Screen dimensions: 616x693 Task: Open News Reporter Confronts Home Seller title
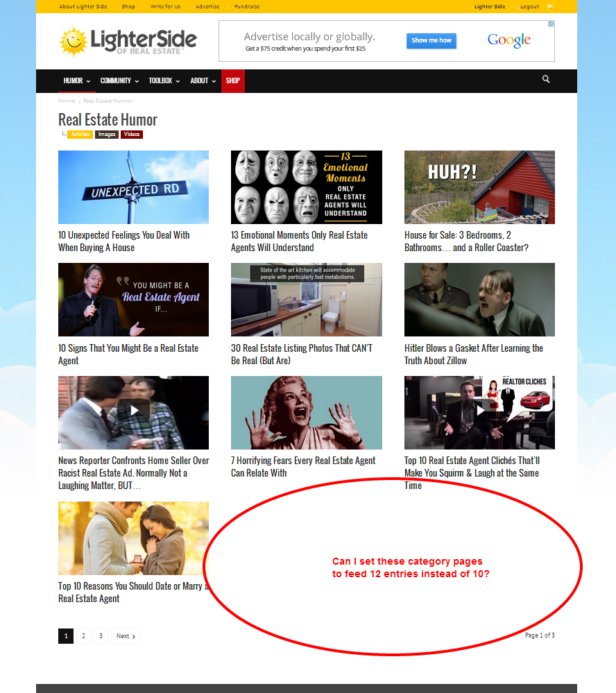(133, 473)
